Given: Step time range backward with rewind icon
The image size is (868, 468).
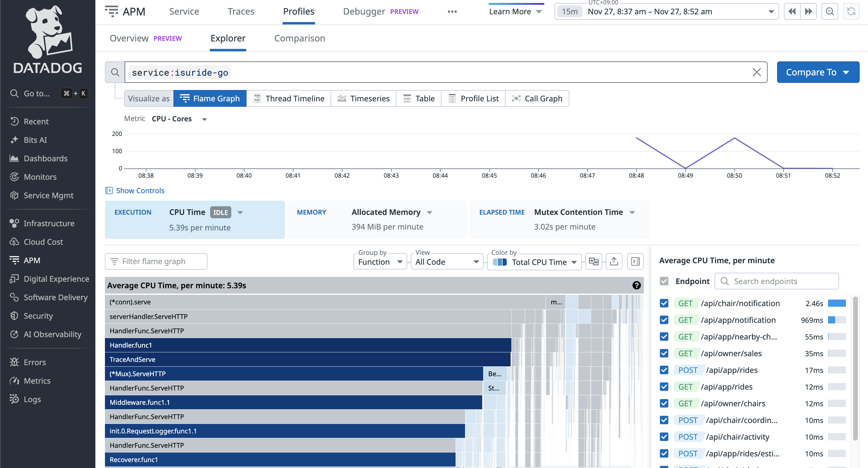Looking at the screenshot, I should [792, 11].
